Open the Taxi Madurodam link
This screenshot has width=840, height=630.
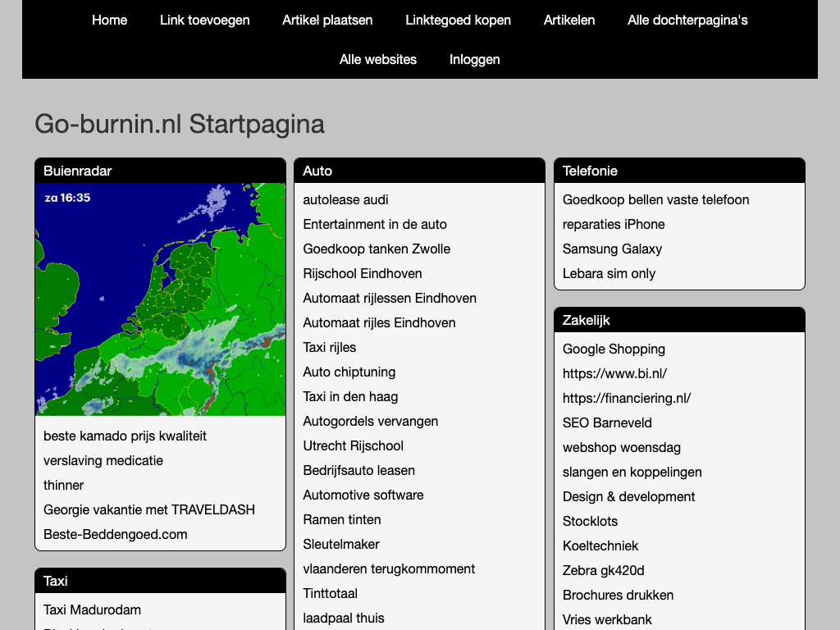coord(92,609)
